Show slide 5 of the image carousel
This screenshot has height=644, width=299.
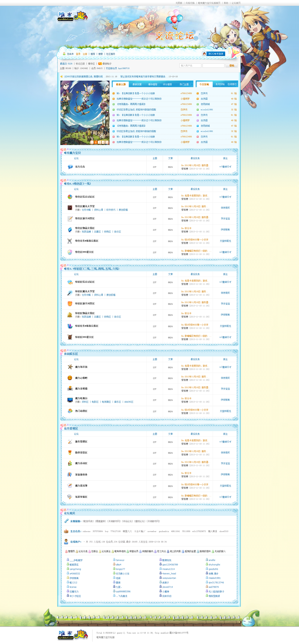pos(107,142)
